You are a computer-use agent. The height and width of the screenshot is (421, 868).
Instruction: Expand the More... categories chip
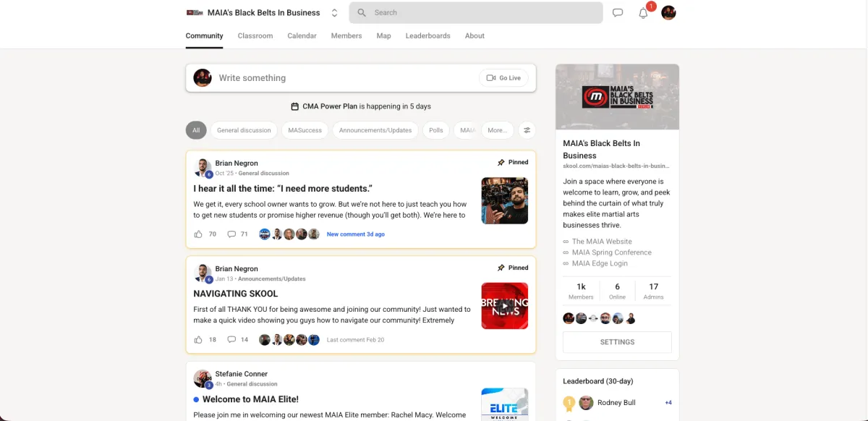click(x=497, y=130)
